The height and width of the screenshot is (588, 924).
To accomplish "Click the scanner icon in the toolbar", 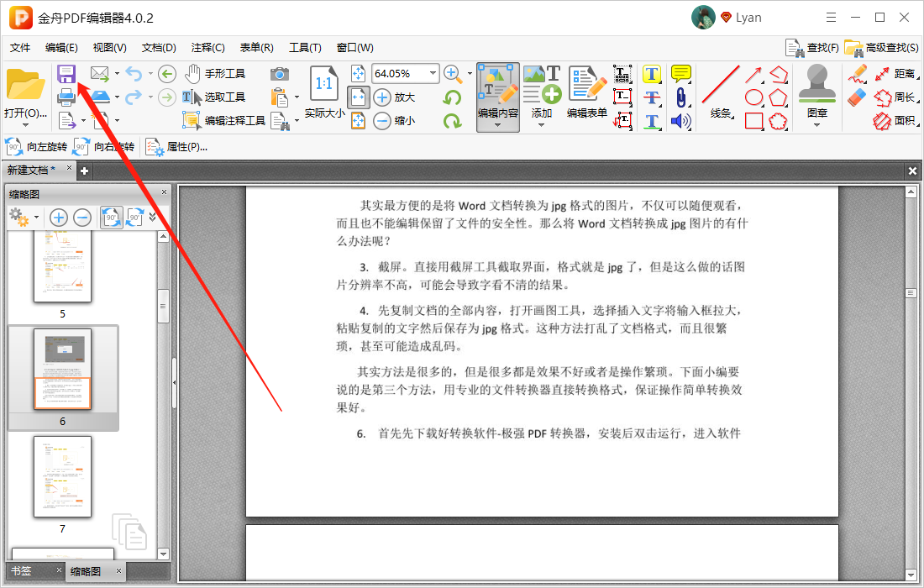I will pos(100,97).
